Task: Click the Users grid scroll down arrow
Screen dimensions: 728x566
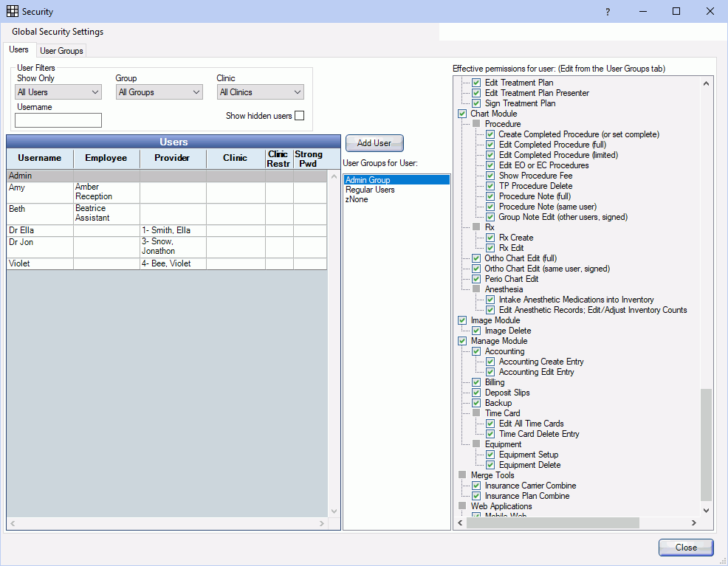Action: point(334,511)
